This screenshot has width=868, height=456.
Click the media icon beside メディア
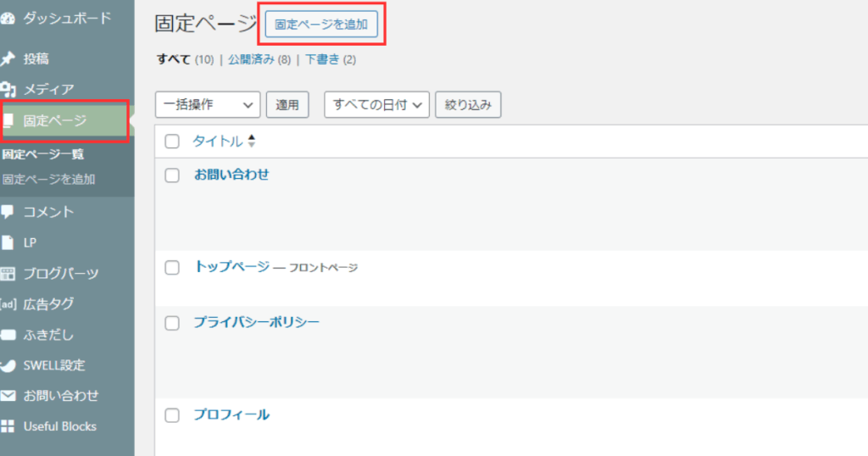click(8, 89)
